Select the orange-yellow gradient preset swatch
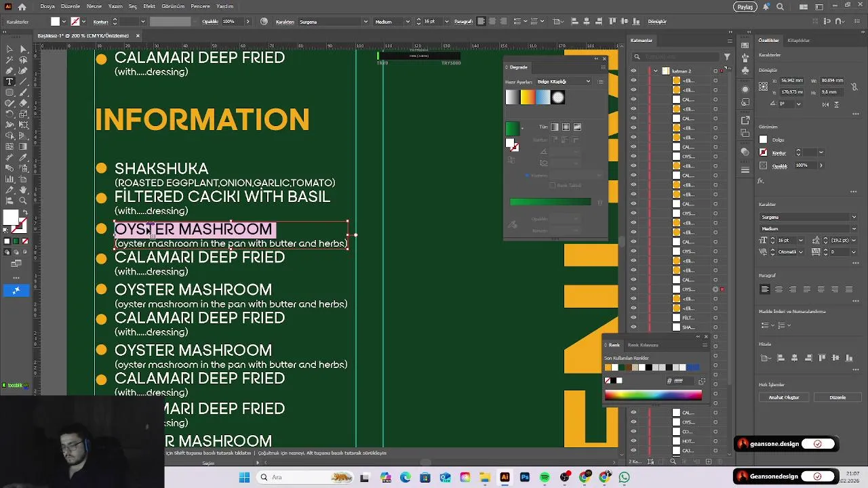Viewport: 868px width, 488px height. [528, 98]
